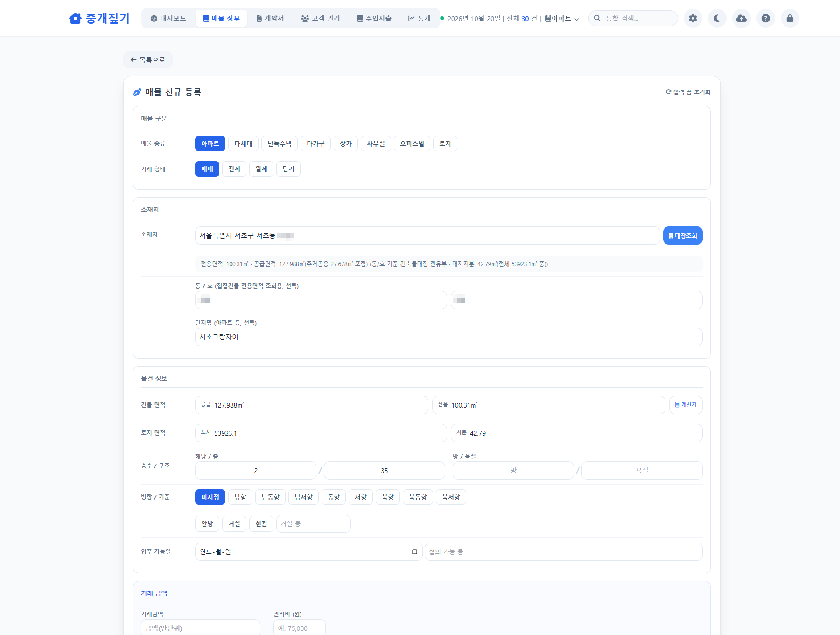Choose 월세 transaction type

pyautogui.click(x=261, y=169)
